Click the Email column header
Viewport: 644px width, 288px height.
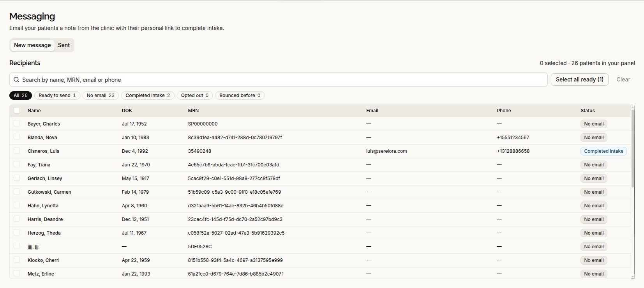pyautogui.click(x=372, y=111)
